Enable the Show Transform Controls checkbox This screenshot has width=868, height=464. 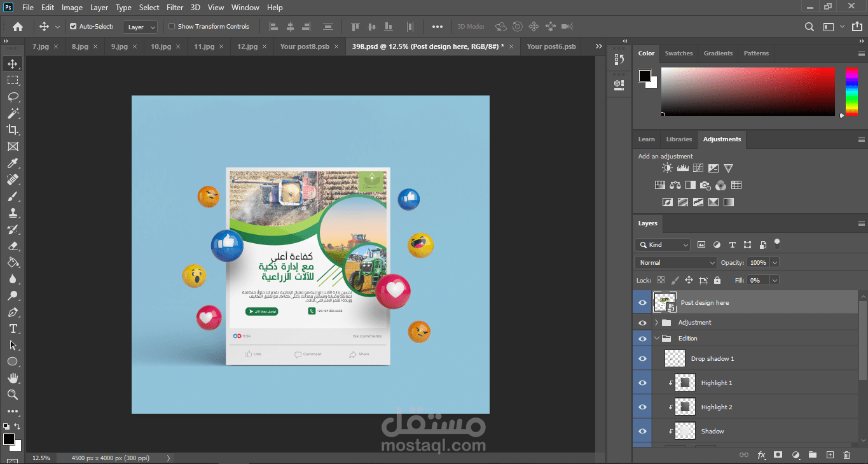pyautogui.click(x=172, y=27)
